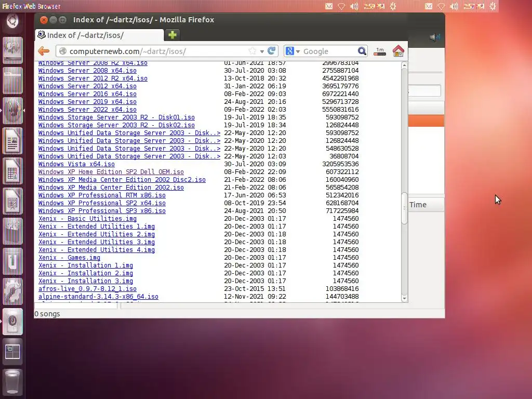Open the address bar history dropdown arrow

[x=262, y=51]
